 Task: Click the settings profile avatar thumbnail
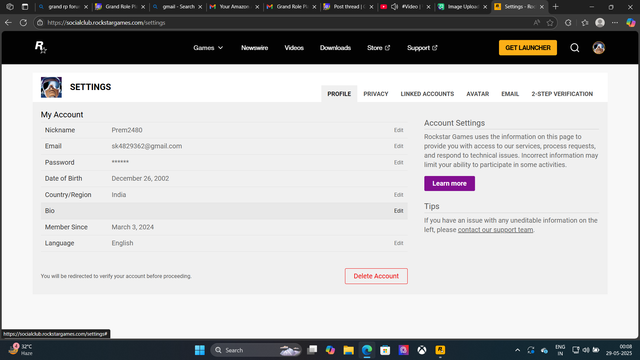click(51, 87)
